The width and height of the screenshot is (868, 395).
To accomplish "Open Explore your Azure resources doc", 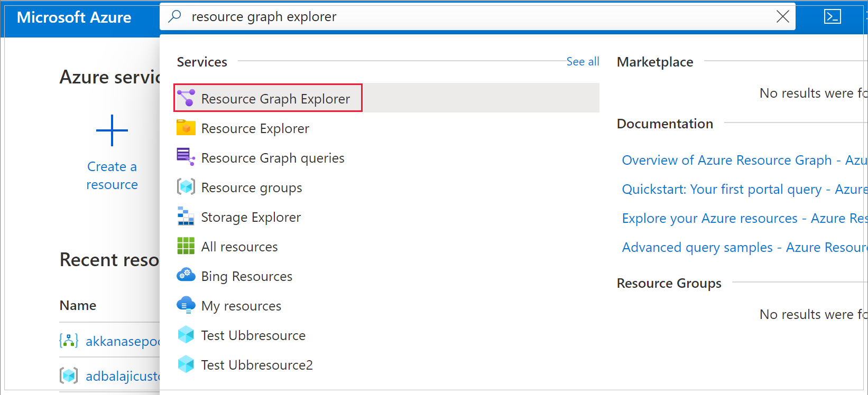I will [744, 218].
